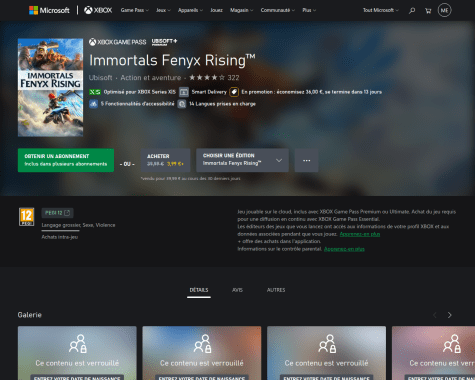Expand the Plus menu
The height and width of the screenshot is (380, 475).
click(309, 10)
